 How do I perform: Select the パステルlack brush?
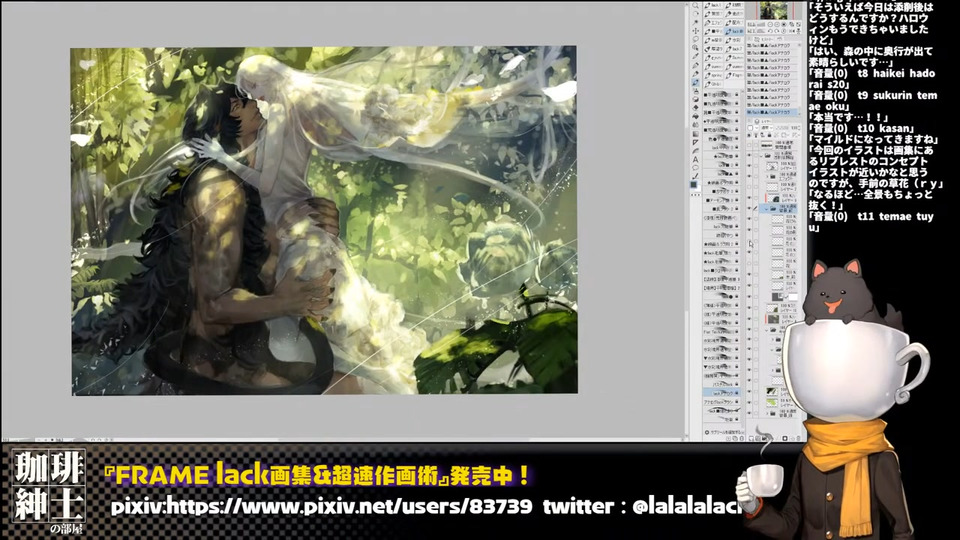point(722,384)
